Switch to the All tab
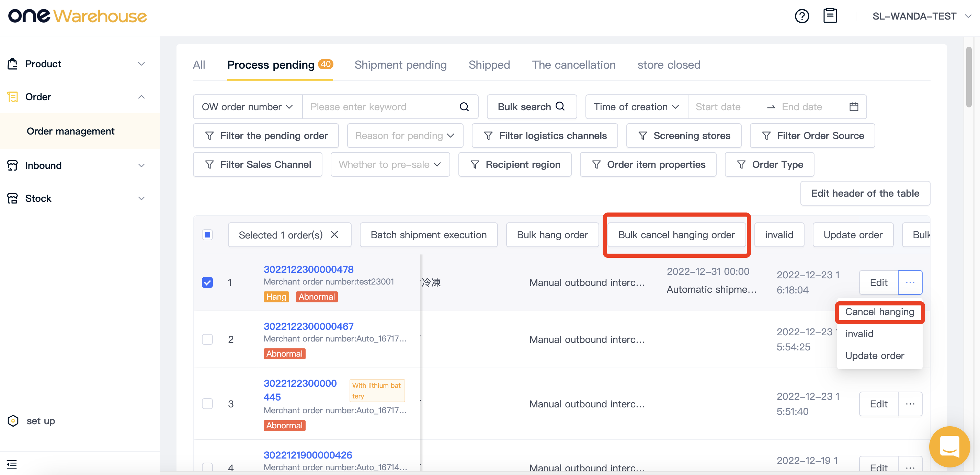Image resolution: width=980 pixels, height=475 pixels. pos(199,65)
